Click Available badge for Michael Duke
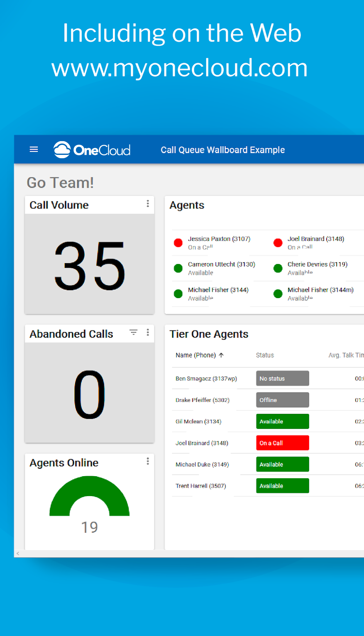The image size is (364, 636). pos(283,464)
